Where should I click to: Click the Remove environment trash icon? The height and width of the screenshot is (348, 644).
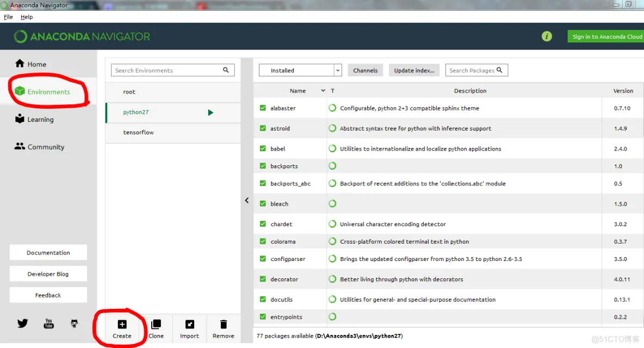tap(224, 324)
